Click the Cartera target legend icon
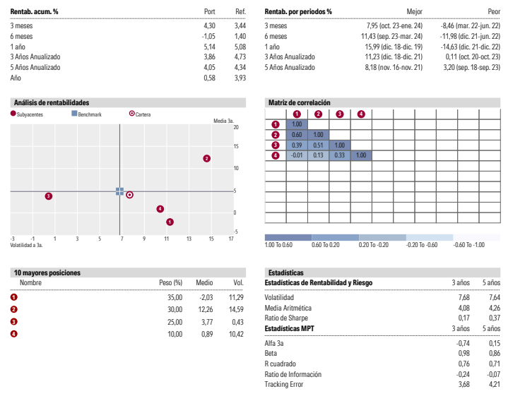 (132, 113)
